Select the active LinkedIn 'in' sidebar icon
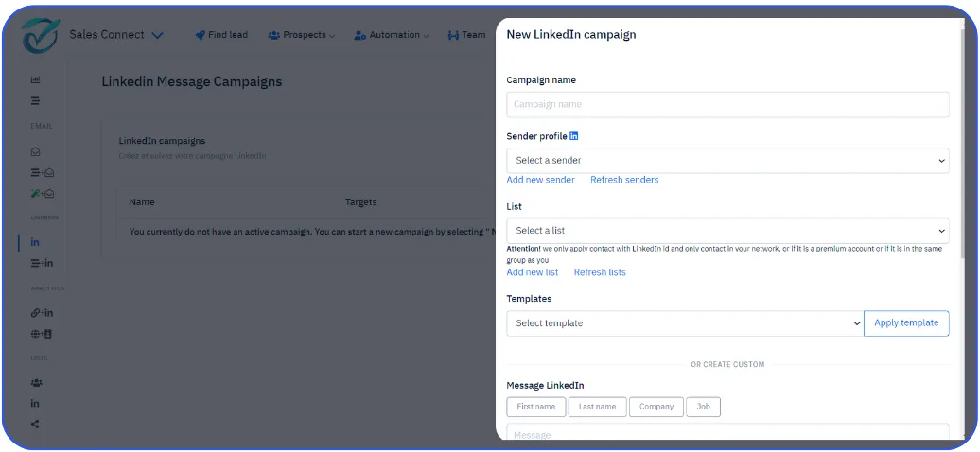Image resolution: width=980 pixels, height=452 pixels. (x=35, y=242)
